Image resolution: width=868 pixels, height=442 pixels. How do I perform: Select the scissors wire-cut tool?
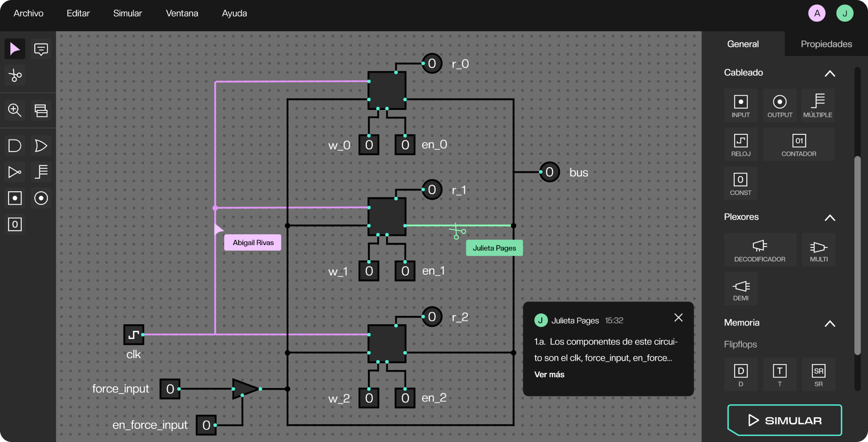pos(15,76)
